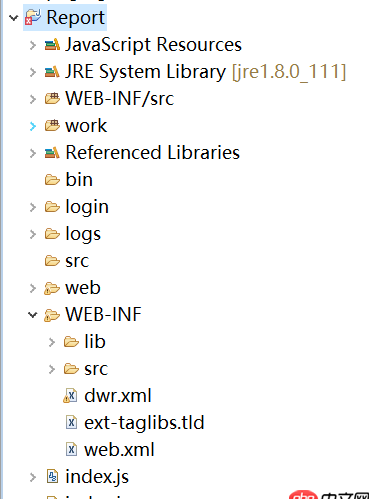This screenshot has height=499, width=380.
Task: Click the WEB-INF/src package folder icon
Action: coord(52,99)
